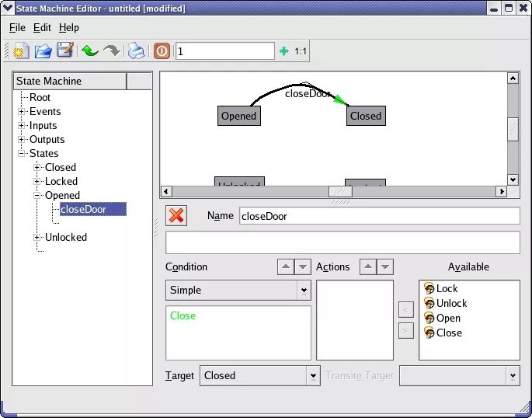Screen dimensions: 532x418
Task: Click the Name input field
Action: click(x=379, y=216)
